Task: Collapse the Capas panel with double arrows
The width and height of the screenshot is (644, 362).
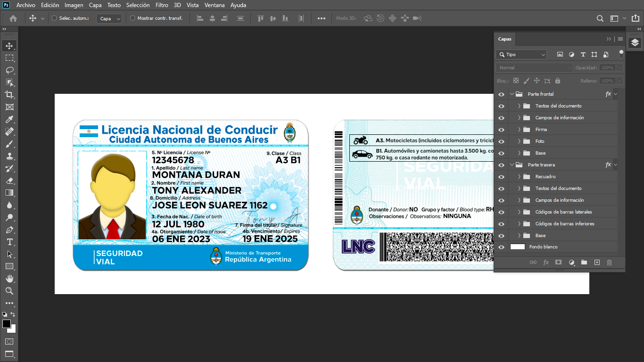Action: [609, 39]
